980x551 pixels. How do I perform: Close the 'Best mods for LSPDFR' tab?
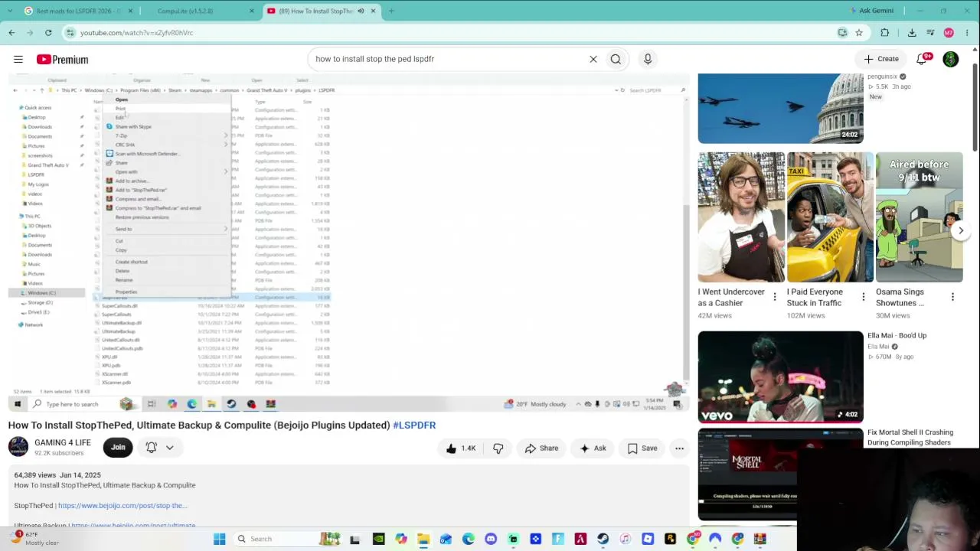point(130,11)
